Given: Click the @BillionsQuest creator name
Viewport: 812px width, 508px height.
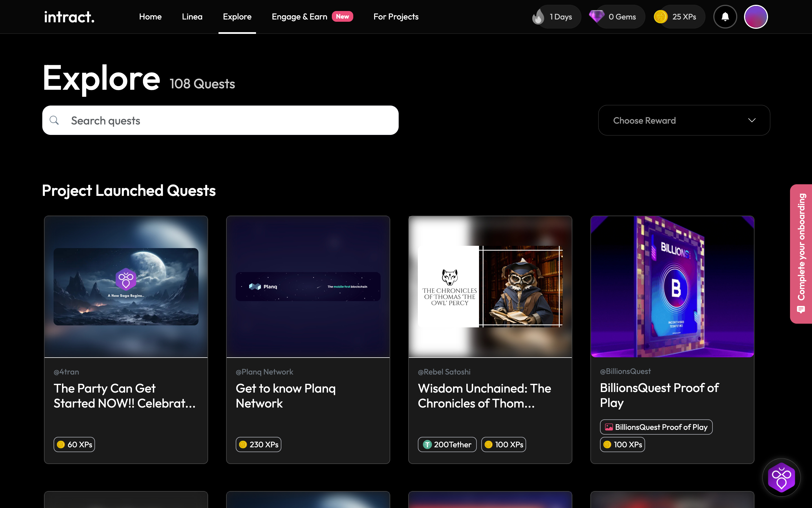Looking at the screenshot, I should click(x=625, y=371).
